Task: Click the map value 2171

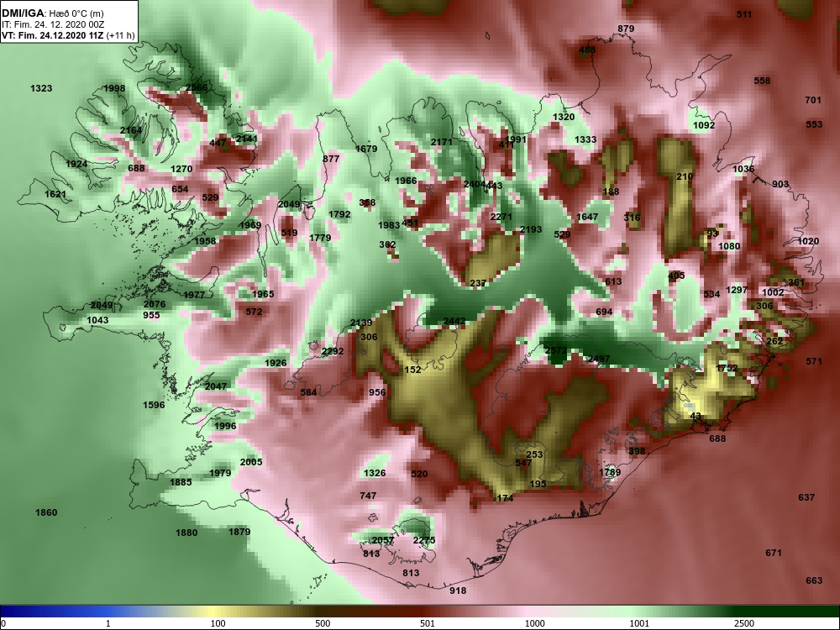Action: click(x=442, y=142)
